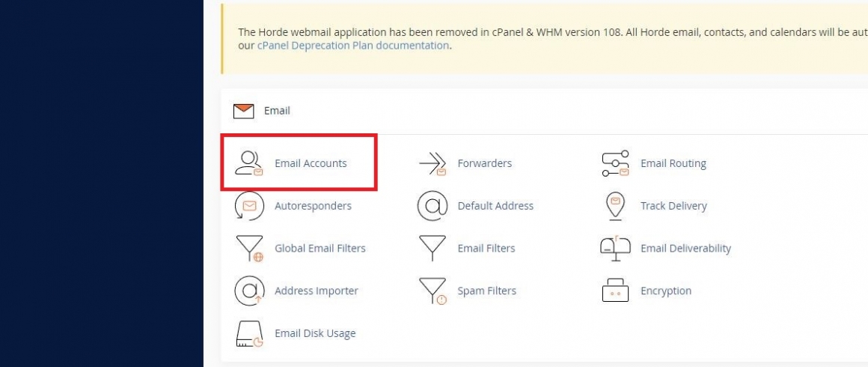Open the Email Deliverability text link
The height and width of the screenshot is (367, 868).
click(x=686, y=249)
